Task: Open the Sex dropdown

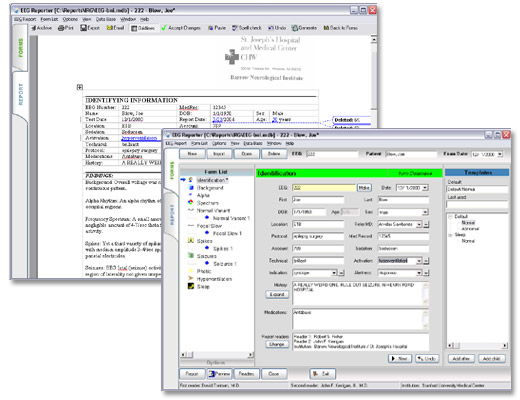Action: coord(425,212)
